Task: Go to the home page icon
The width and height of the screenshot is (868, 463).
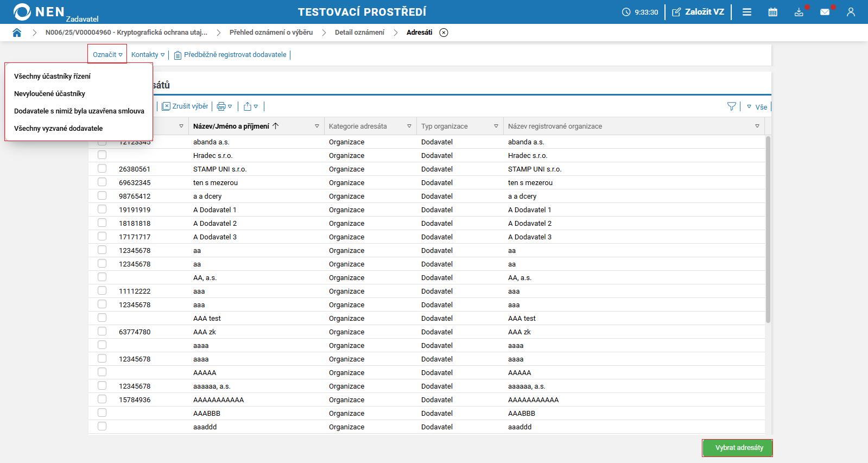Action: (17, 33)
